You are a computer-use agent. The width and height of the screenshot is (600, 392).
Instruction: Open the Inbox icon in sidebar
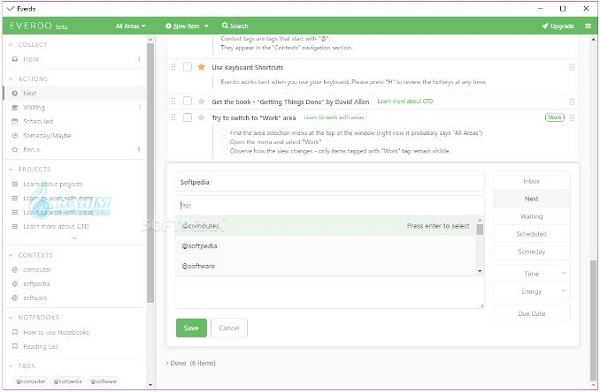click(15, 59)
